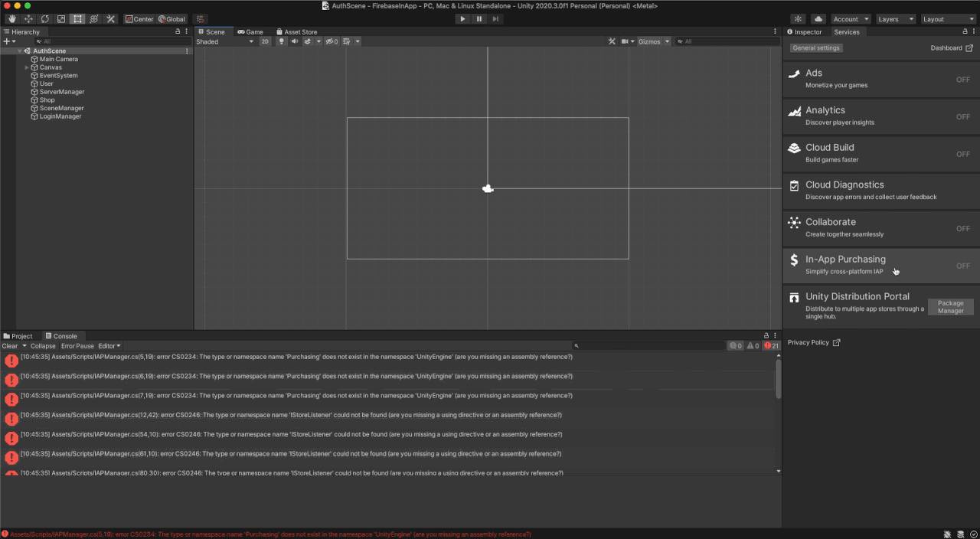
Task: Open the In-App Purchasing service
Action: [x=880, y=265]
